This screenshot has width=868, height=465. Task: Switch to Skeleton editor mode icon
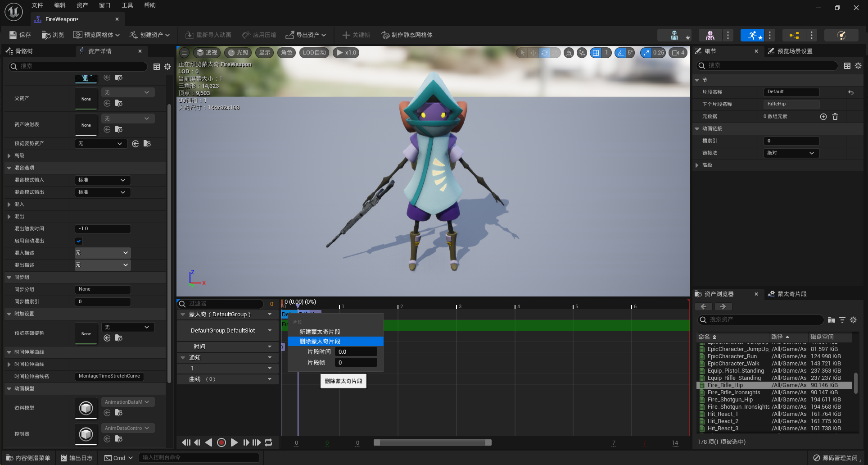[x=674, y=35]
